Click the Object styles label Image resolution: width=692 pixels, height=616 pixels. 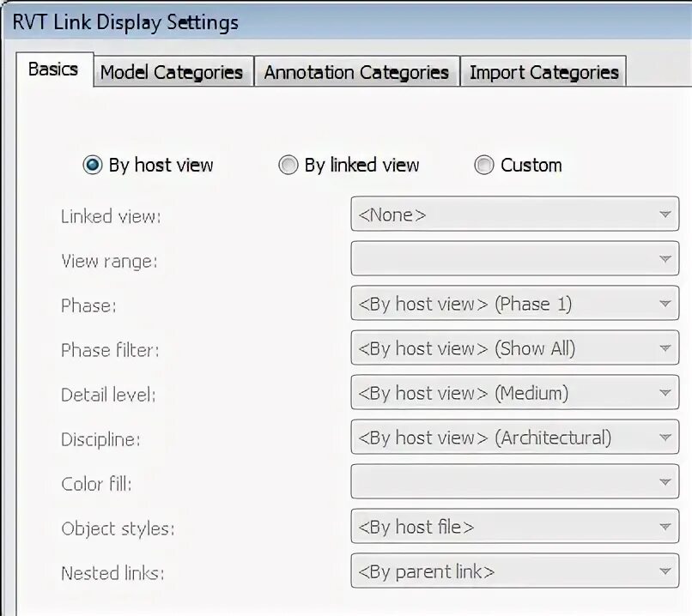(x=118, y=528)
